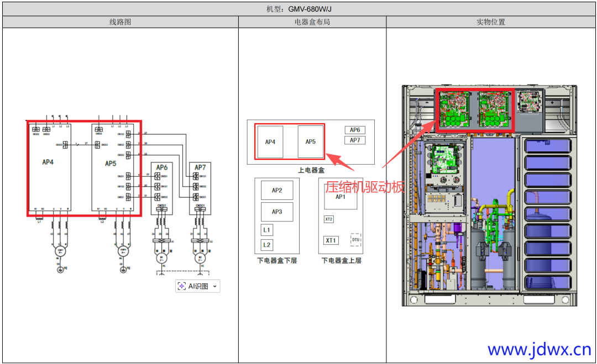Click the DTU box in the layout diagram
Screen dimensions: 597x364
(x=357, y=240)
